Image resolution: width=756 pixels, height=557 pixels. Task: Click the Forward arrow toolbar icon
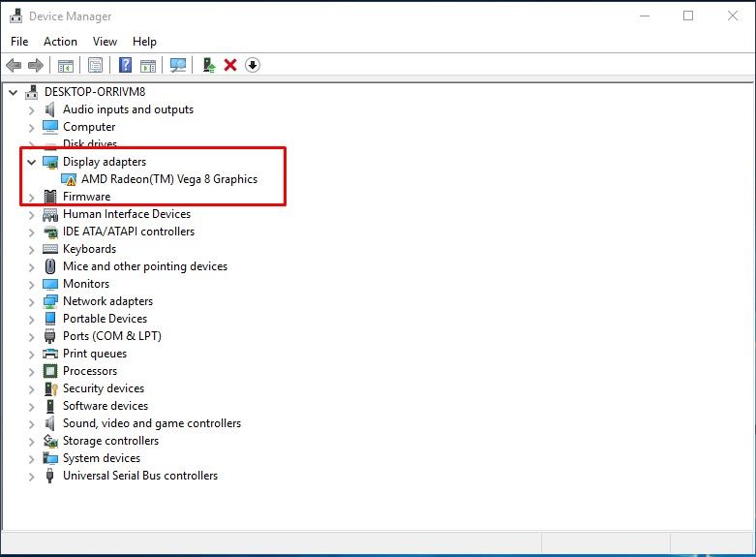pyautogui.click(x=36, y=65)
